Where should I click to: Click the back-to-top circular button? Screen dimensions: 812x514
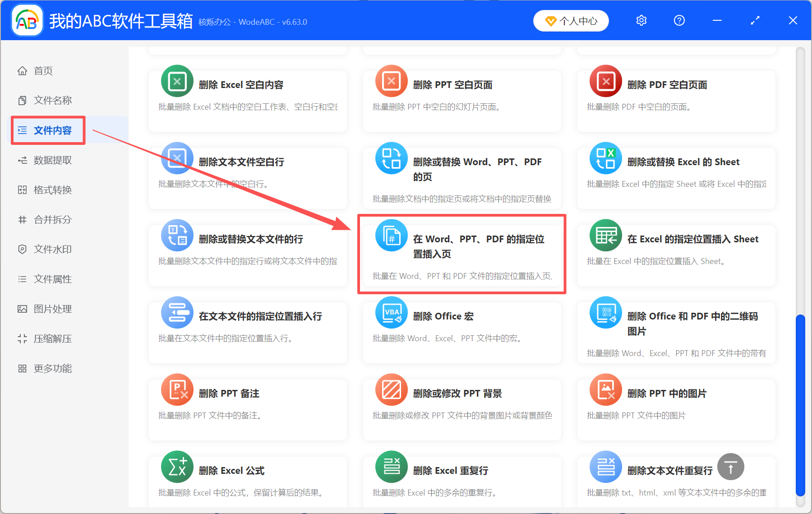pos(730,467)
